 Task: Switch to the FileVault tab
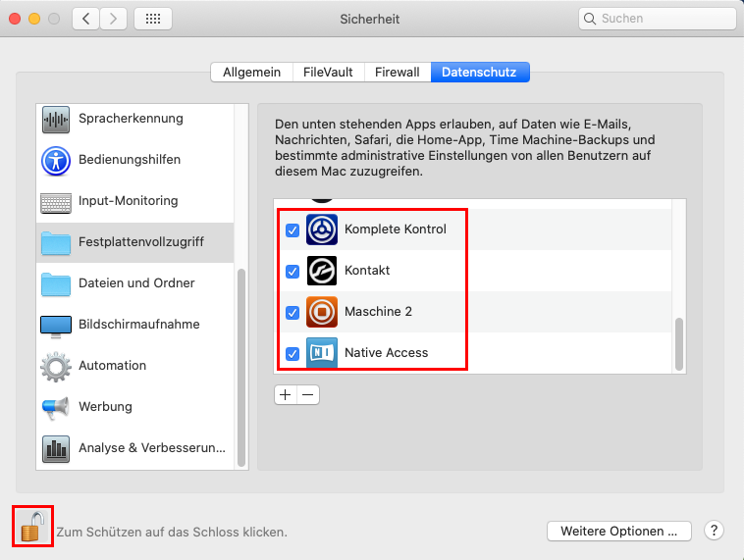(328, 72)
